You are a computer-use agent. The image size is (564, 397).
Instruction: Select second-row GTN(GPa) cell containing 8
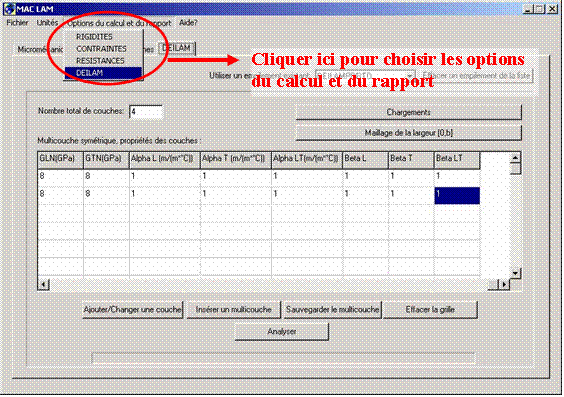click(106, 196)
